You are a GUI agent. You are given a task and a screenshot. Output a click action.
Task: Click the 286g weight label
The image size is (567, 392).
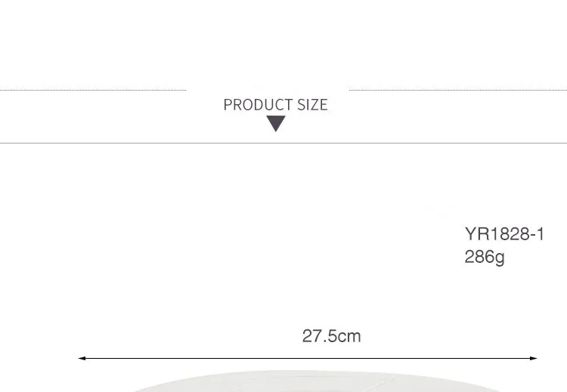[484, 258]
